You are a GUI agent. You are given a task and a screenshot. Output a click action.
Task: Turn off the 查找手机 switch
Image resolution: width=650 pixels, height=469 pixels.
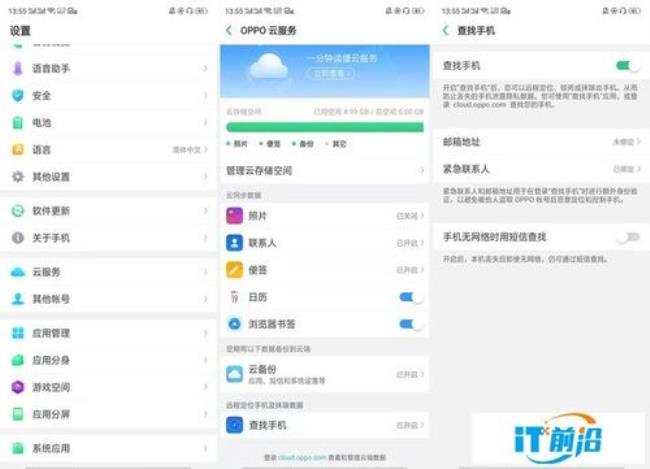click(x=628, y=66)
